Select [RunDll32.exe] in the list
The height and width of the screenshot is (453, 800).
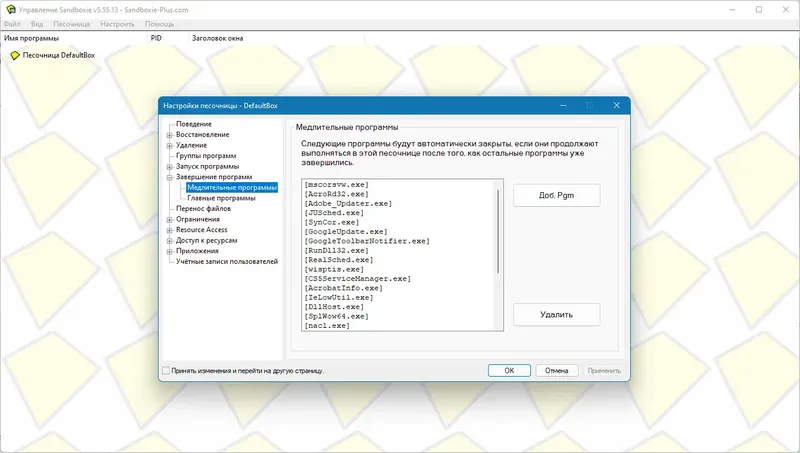pyautogui.click(x=336, y=250)
